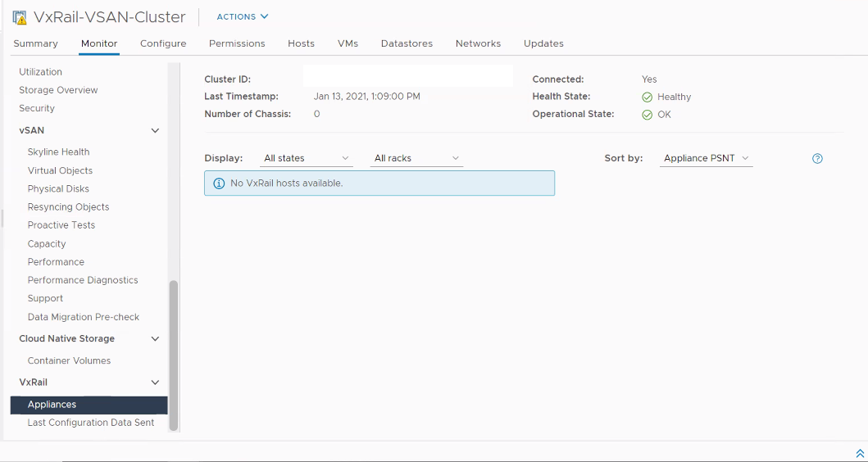Collapse the Cloud Native Storage section

click(155, 339)
